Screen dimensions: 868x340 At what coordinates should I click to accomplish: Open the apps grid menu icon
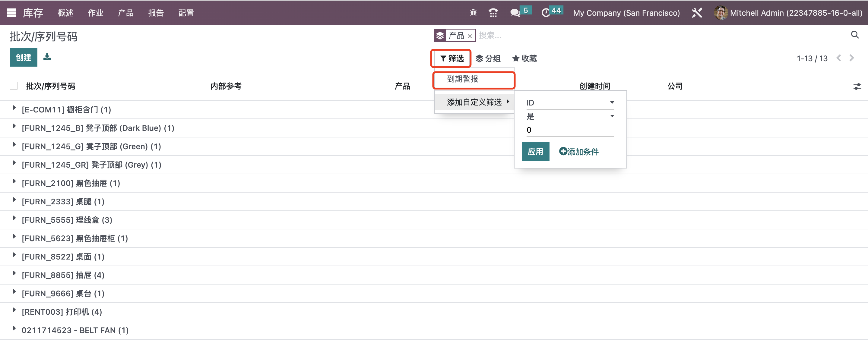[11, 13]
